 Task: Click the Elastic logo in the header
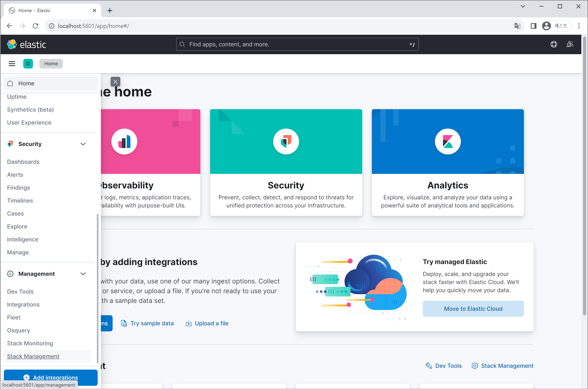click(x=26, y=44)
